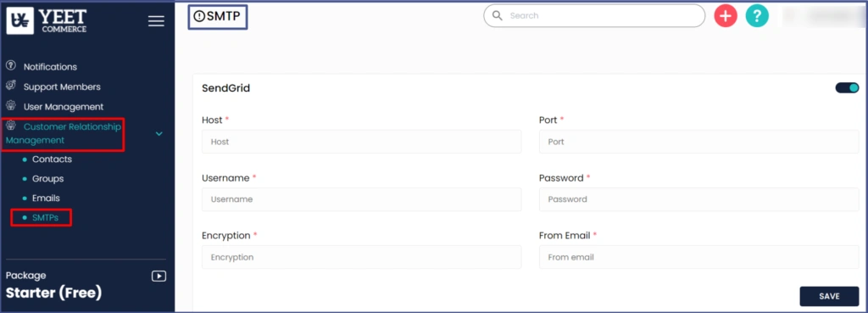This screenshot has height=313, width=868.
Task: Click the red plus add button
Action: coord(726,16)
